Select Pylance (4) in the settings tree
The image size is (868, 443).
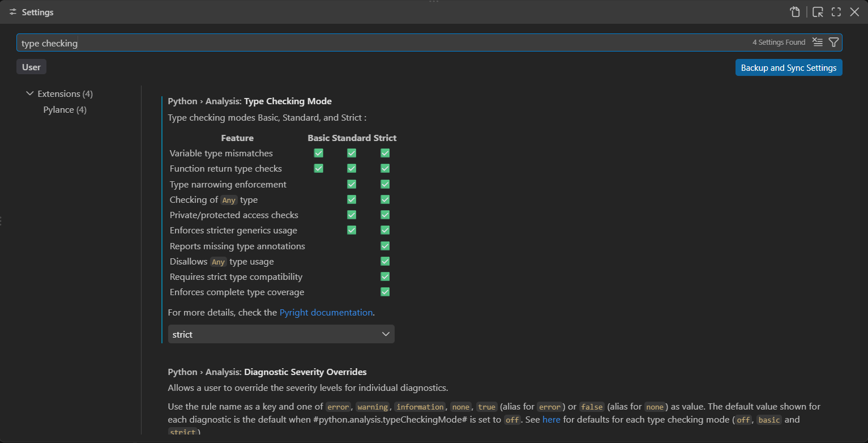click(65, 109)
